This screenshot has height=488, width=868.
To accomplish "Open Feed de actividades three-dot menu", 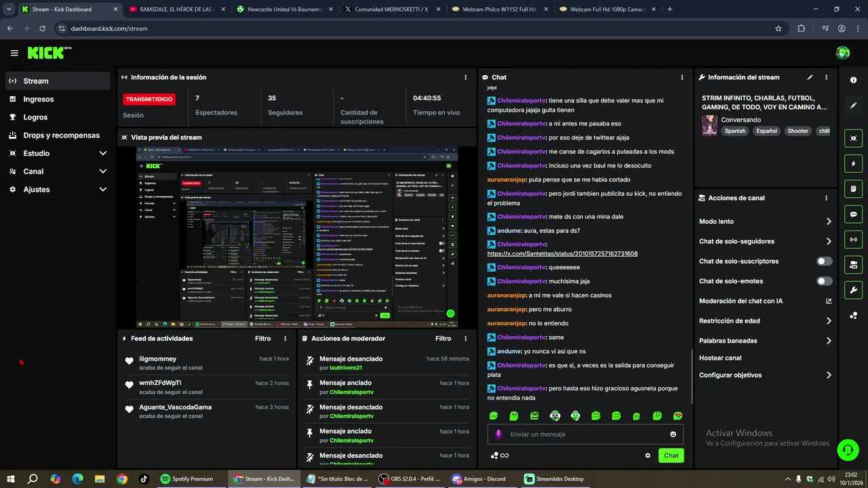I will click(285, 338).
